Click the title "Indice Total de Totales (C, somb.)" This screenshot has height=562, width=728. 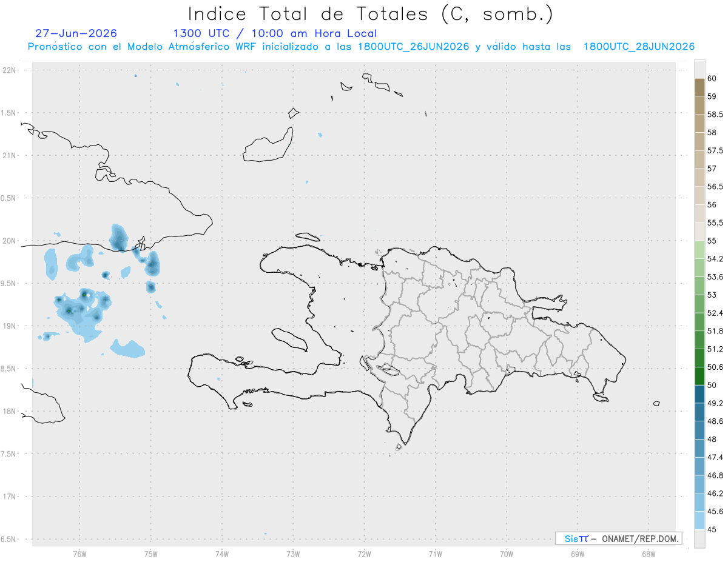tap(370, 14)
